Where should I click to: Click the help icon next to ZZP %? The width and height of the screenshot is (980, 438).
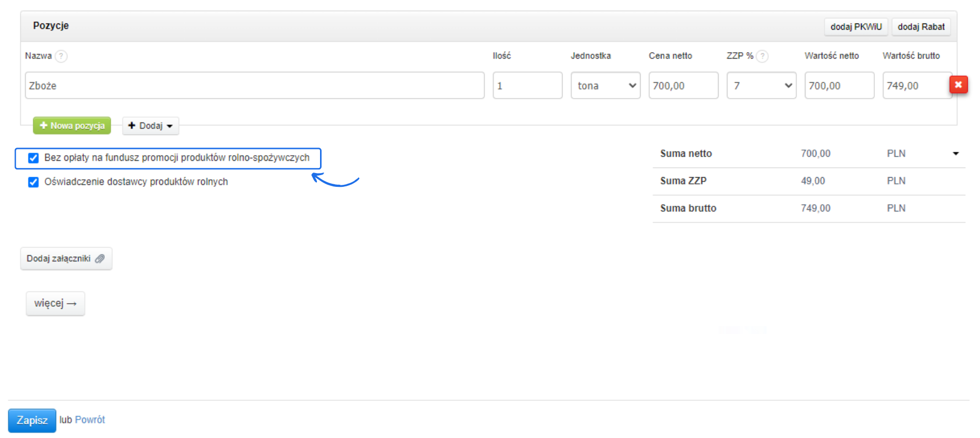[x=762, y=56]
